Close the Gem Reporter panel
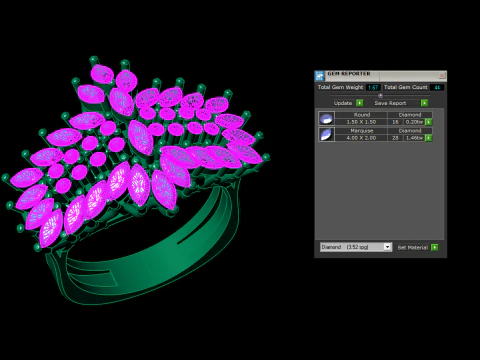Viewport: 480px width, 360px height. point(442,76)
